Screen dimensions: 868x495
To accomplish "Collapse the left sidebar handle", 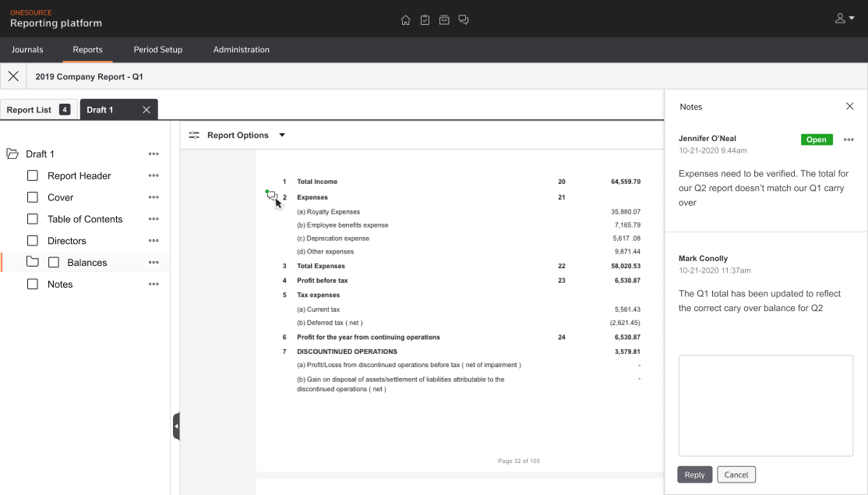I will click(176, 426).
